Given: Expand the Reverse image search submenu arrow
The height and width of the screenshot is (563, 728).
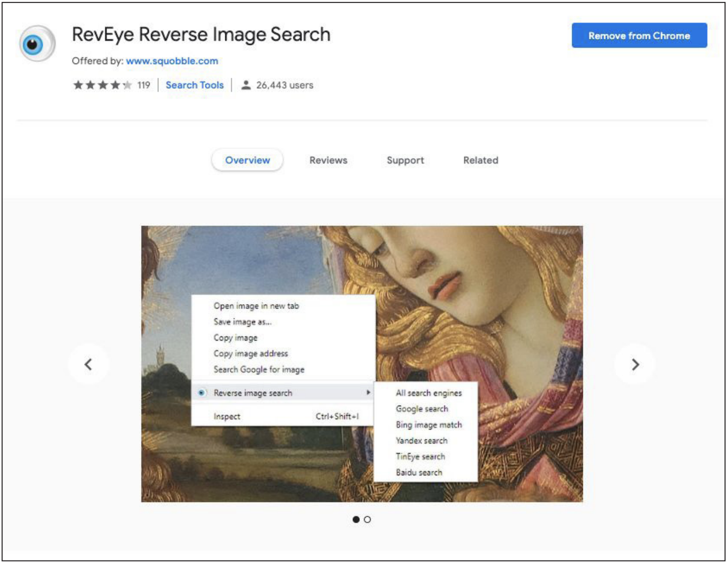Looking at the screenshot, I should coord(369,392).
